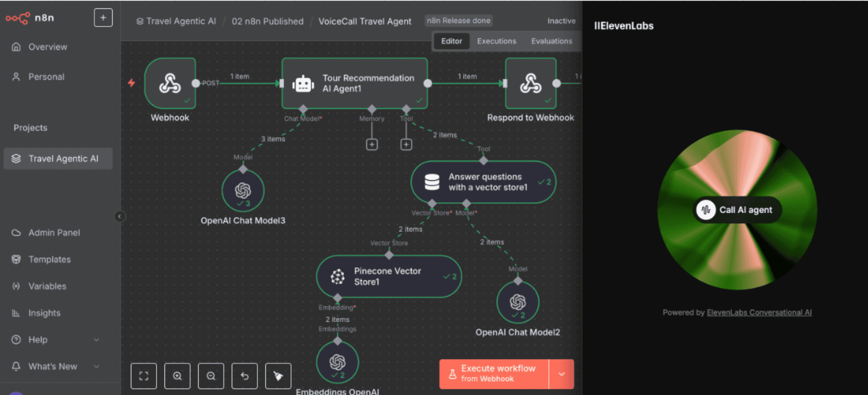This screenshot has height=395, width=868.
Task: Click Execute workflow from Webhook button
Action: [x=494, y=374]
